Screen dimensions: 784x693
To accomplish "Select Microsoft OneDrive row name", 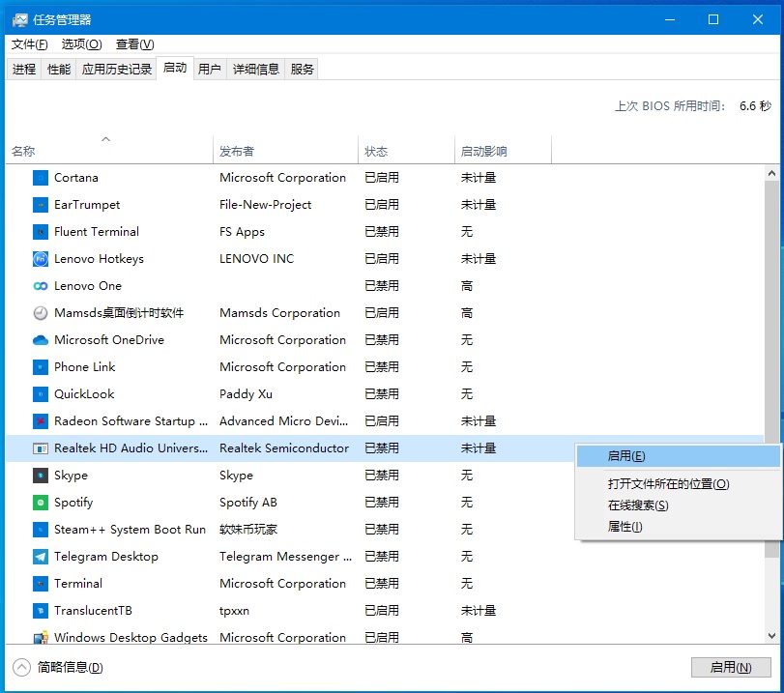I will pyautogui.click(x=109, y=340).
